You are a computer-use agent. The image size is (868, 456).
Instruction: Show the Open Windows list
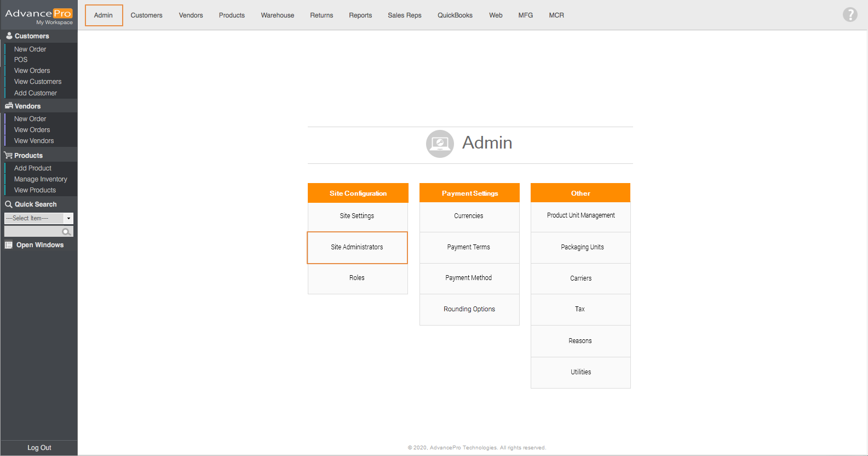tap(39, 245)
